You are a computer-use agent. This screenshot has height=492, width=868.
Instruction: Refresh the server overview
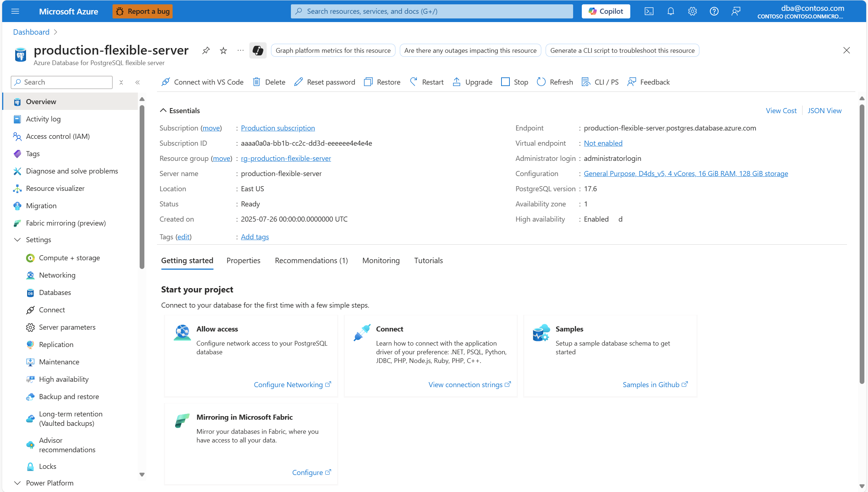(x=554, y=82)
